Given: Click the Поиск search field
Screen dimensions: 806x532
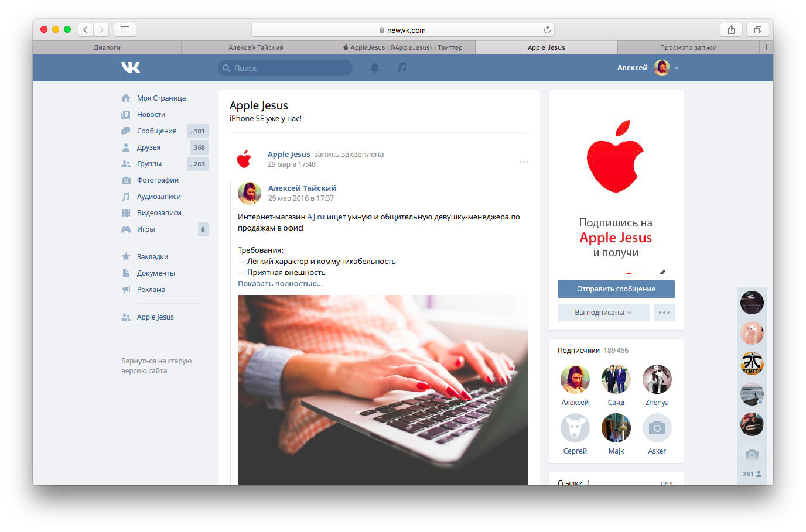Looking at the screenshot, I should [285, 68].
